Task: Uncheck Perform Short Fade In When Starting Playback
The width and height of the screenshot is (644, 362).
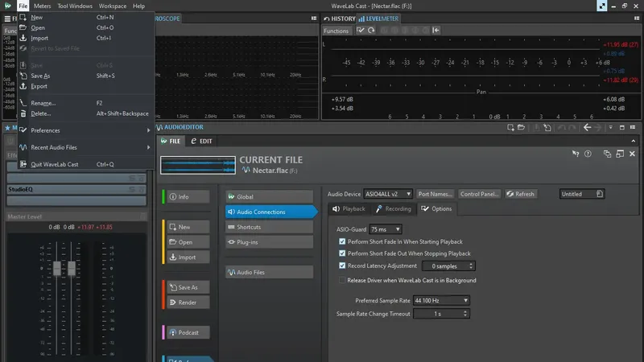Action: click(x=342, y=242)
